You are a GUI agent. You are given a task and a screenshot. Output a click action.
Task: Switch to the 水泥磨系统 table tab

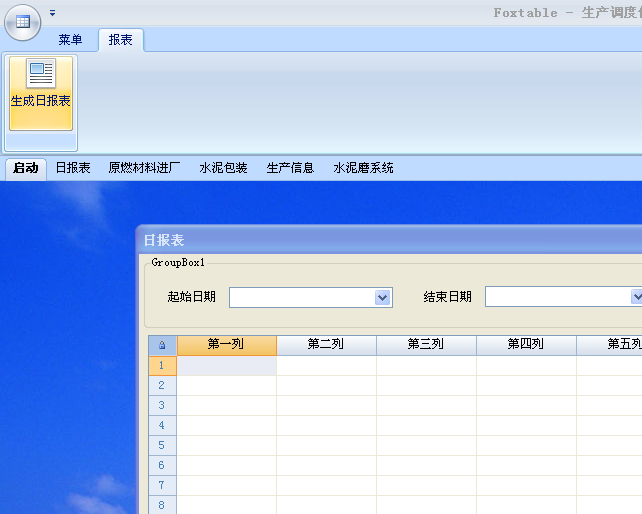(363, 168)
